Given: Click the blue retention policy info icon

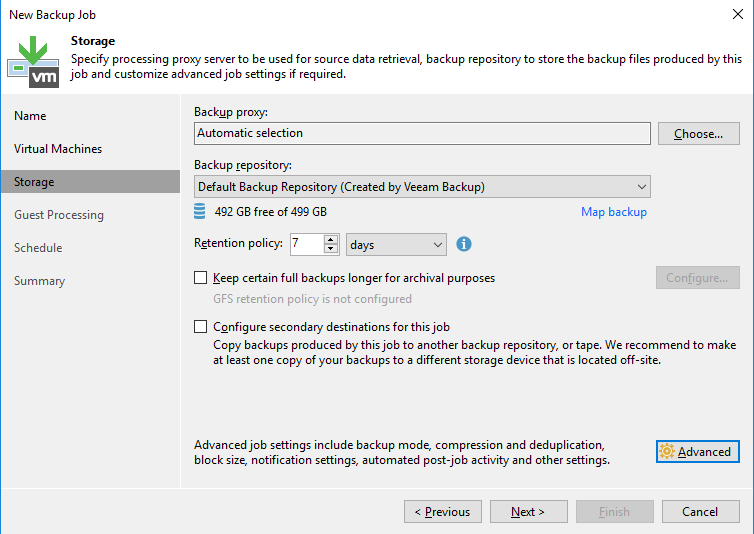Looking at the screenshot, I should pos(464,244).
